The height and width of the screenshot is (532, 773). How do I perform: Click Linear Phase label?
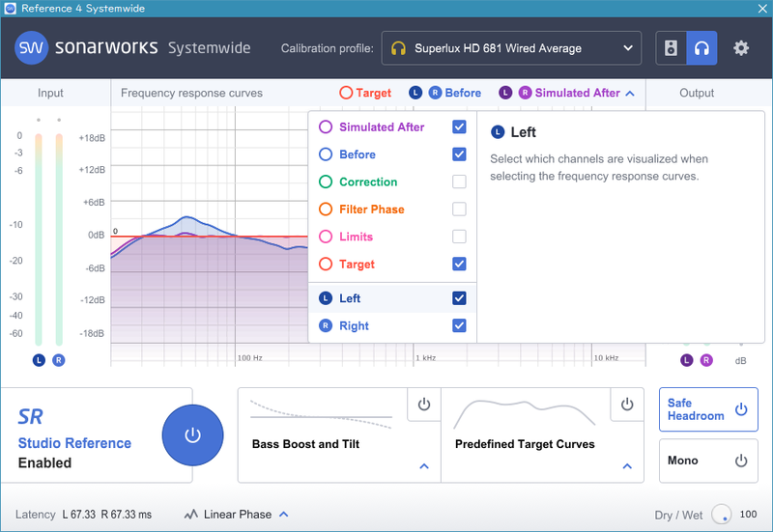coord(238,515)
